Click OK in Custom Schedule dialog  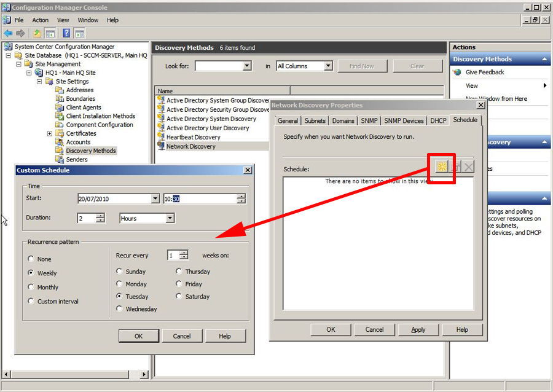click(x=139, y=336)
